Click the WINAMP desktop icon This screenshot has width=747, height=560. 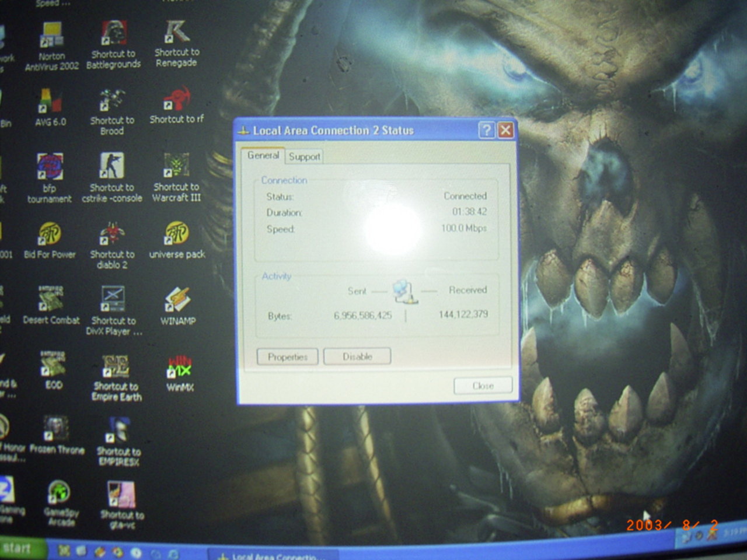click(x=178, y=306)
